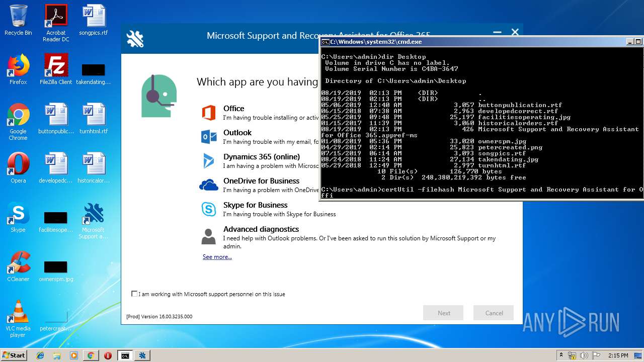Open media player taskbar icon
Screen dimensions: 644x362
[73, 355]
